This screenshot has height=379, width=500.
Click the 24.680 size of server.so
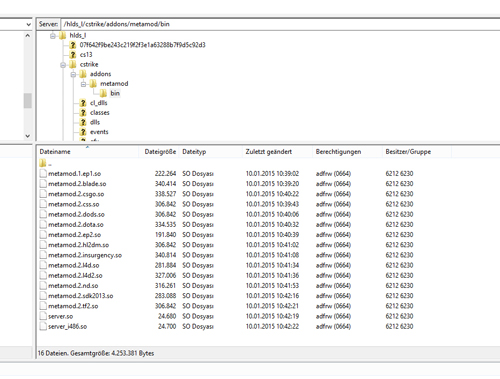pos(167,316)
